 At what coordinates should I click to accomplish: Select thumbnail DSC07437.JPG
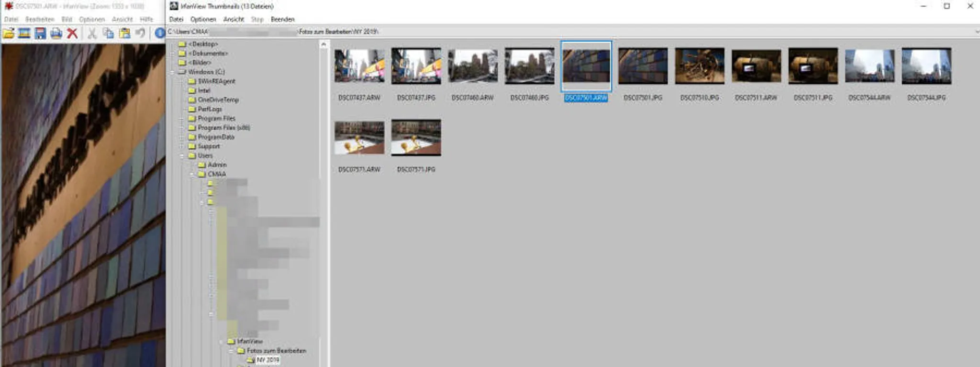click(416, 66)
